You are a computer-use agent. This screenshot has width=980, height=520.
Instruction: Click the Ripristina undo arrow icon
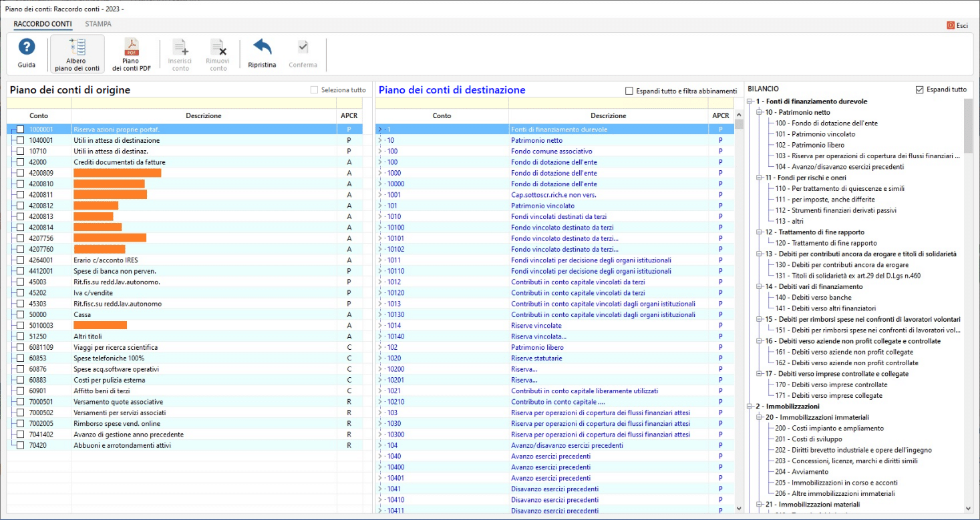(262, 47)
